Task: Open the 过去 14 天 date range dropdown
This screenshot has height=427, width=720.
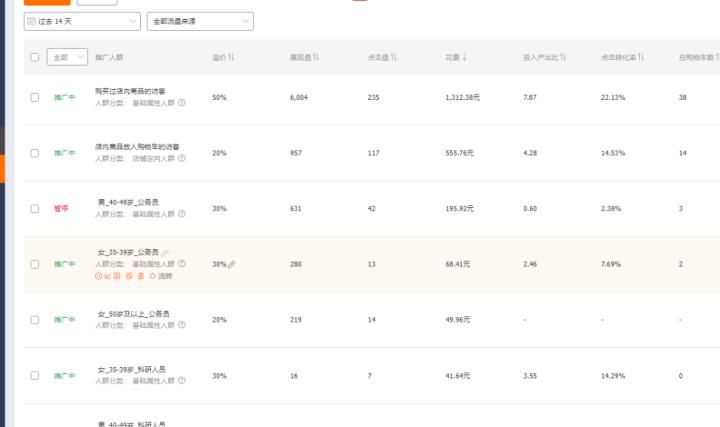Action: click(x=82, y=22)
